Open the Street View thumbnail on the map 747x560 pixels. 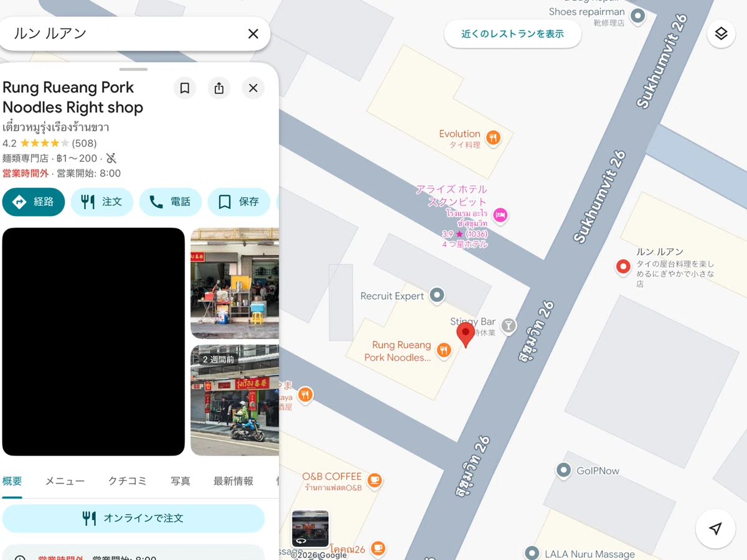310,529
